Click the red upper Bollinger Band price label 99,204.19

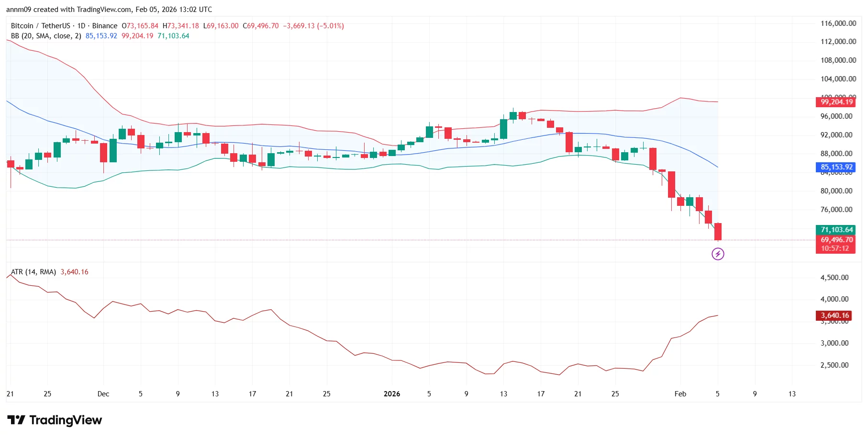point(835,101)
